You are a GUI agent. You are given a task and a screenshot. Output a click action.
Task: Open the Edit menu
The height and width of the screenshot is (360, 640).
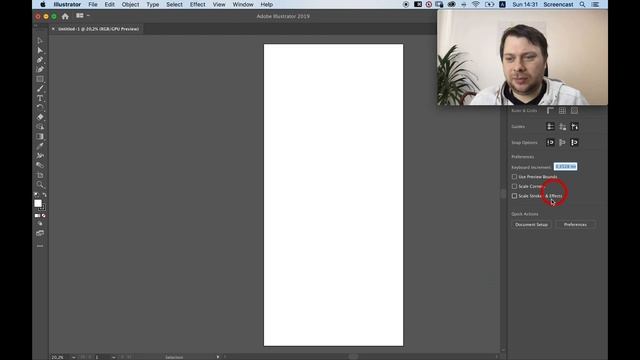[109, 4]
